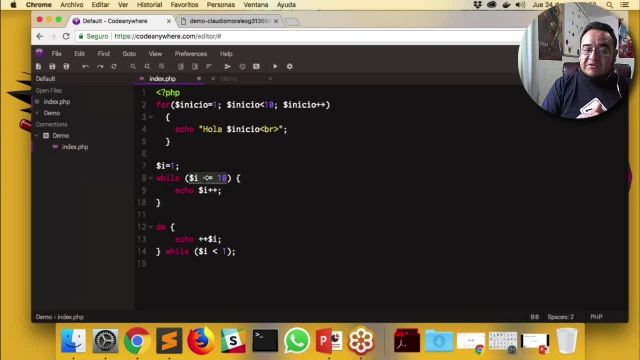
Task: Fold the do block at line 12
Action: [x=151, y=227]
